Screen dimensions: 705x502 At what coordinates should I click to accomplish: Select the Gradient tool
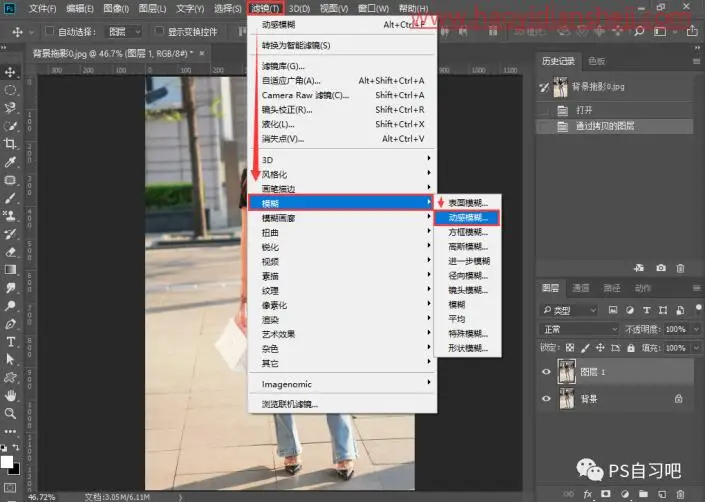10,270
